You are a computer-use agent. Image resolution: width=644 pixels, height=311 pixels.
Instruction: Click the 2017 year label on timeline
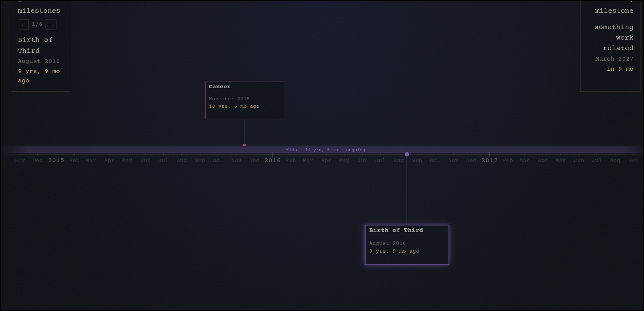(x=489, y=160)
